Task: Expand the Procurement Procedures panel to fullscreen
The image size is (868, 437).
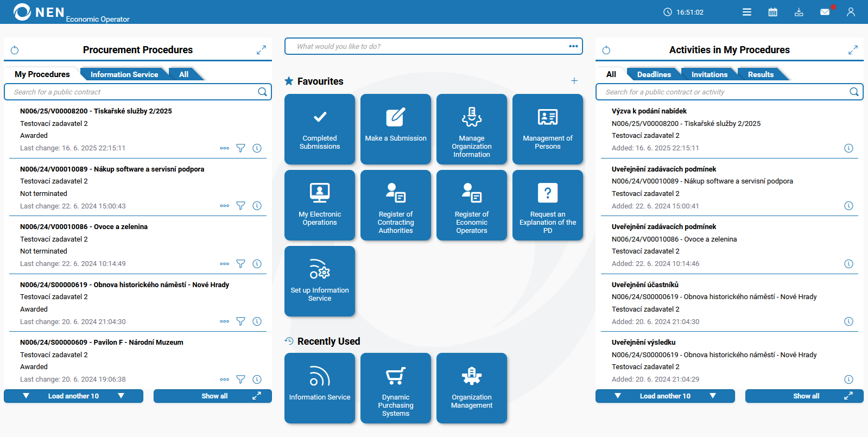Action: [261, 50]
